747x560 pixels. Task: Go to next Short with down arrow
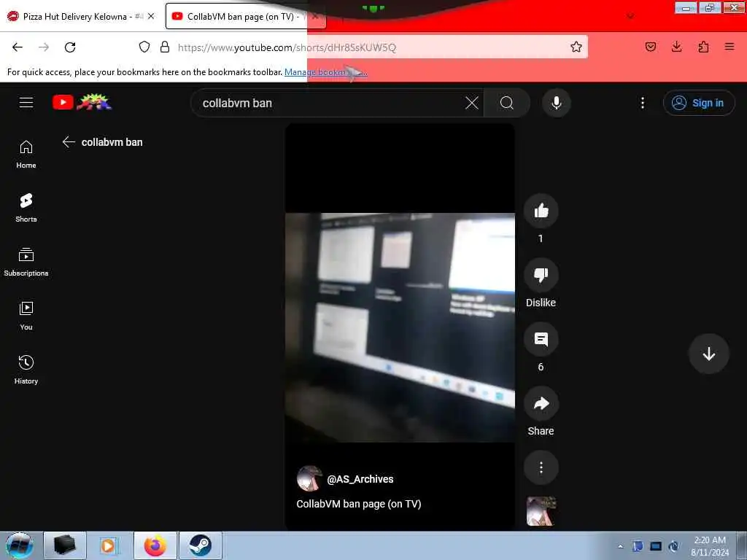tap(708, 354)
